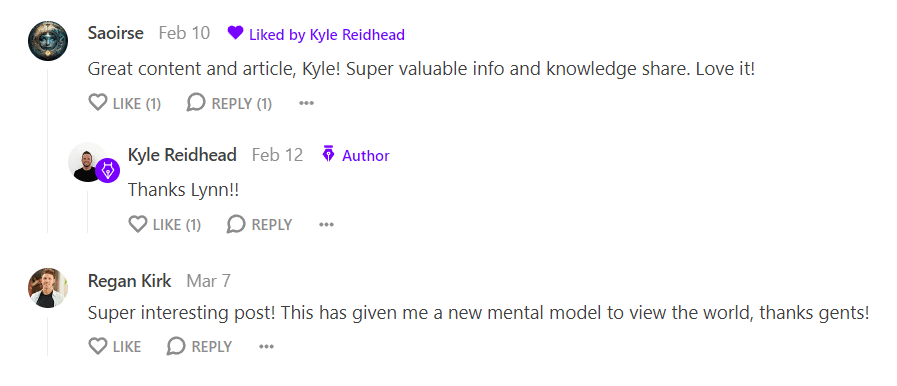Click the Mar 7 comment timestamp

pos(209,281)
